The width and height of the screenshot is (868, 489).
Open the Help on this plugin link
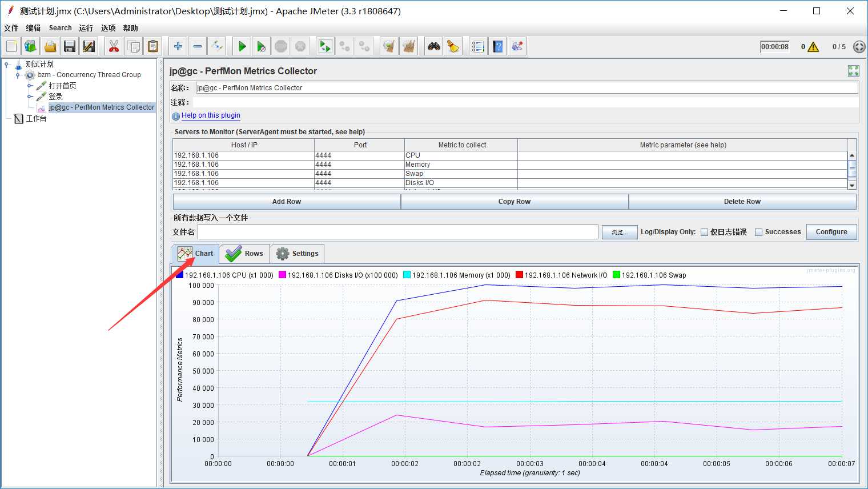click(211, 115)
